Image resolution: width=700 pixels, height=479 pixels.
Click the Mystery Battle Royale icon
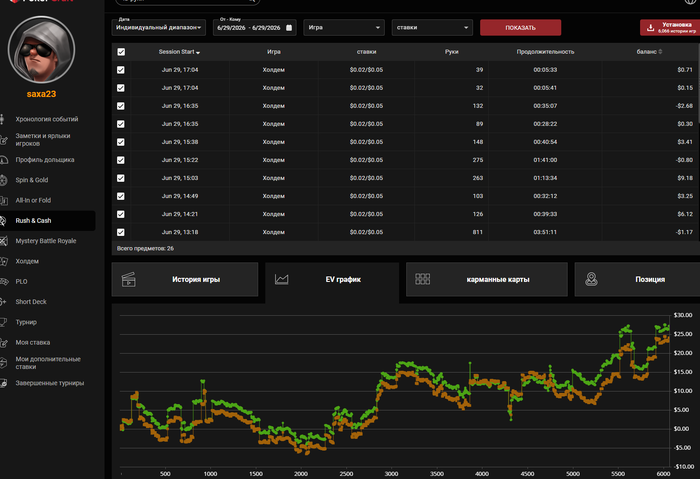[x=4, y=241]
